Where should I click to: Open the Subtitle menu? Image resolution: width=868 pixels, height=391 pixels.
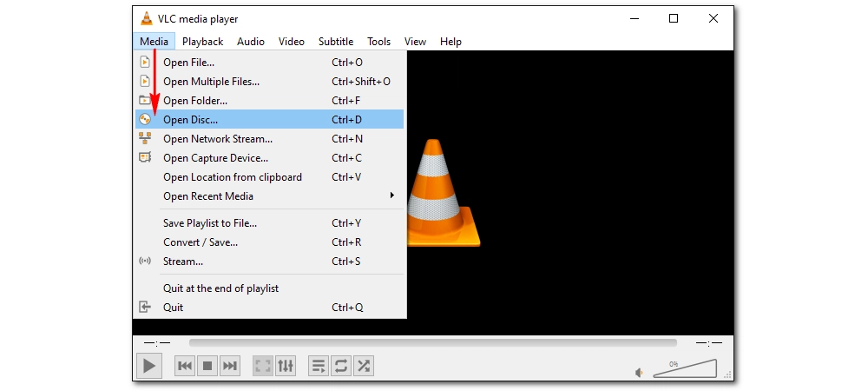[336, 42]
